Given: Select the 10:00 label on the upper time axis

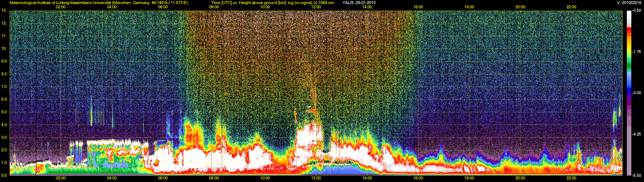Looking at the screenshot, I should click(265, 7).
